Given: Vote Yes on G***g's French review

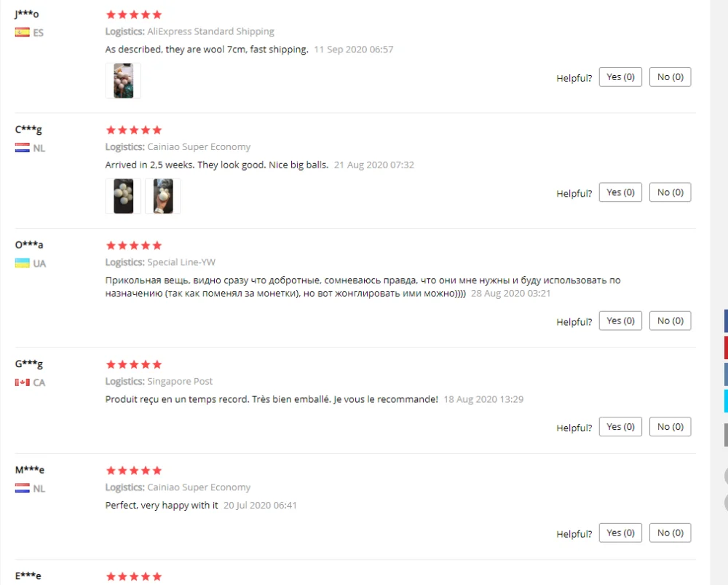Looking at the screenshot, I should (x=620, y=427).
